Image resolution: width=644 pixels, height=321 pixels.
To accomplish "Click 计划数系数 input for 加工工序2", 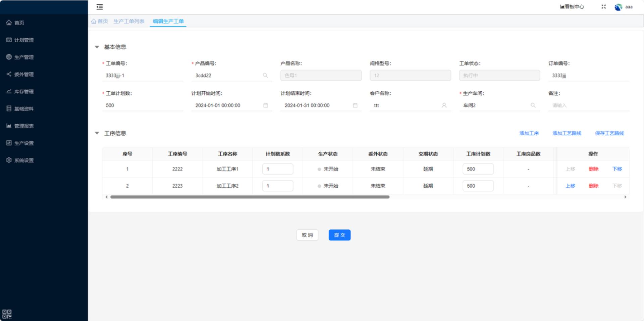I will point(278,186).
